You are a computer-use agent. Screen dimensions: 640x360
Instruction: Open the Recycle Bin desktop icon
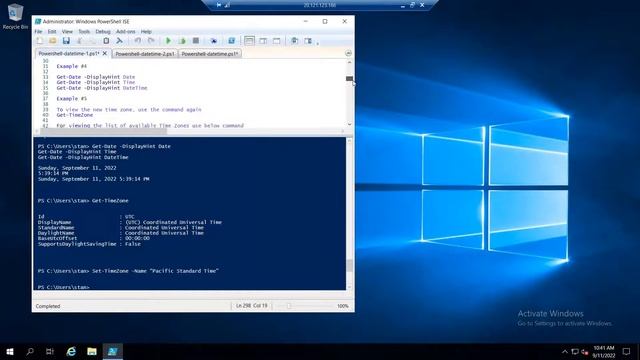[x=15, y=17]
